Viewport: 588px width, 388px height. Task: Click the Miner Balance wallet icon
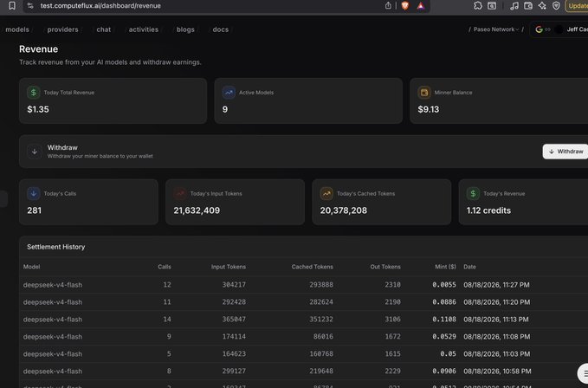[424, 92]
